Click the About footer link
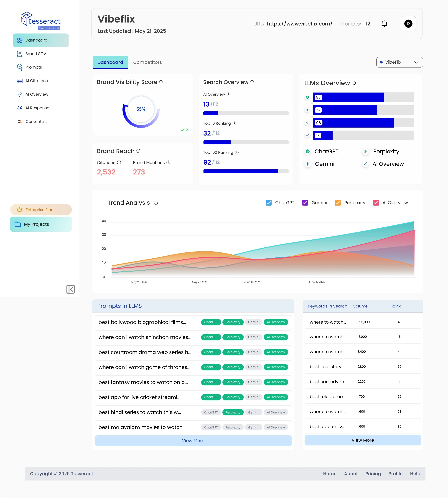 coord(351,474)
